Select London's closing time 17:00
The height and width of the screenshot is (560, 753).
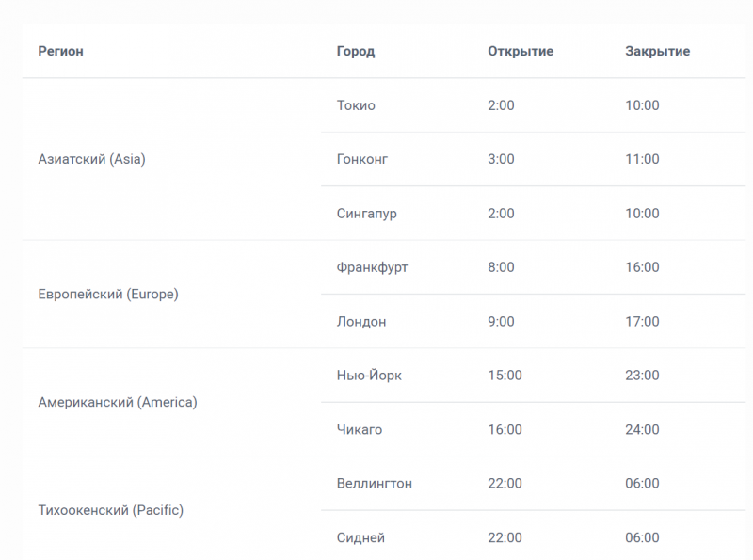click(642, 322)
